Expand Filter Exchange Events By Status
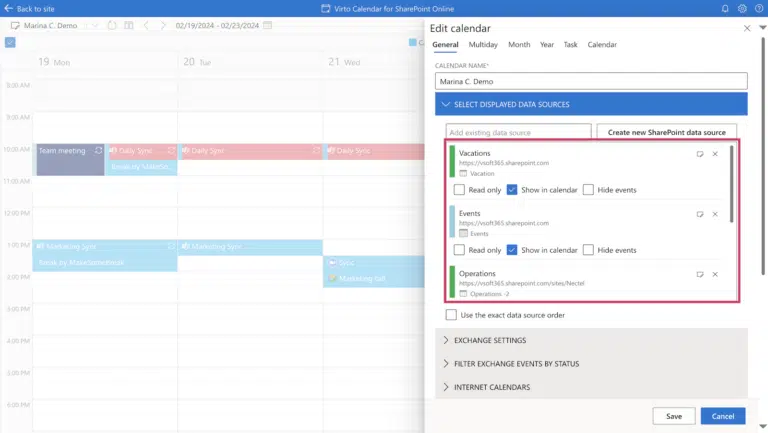Image resolution: width=768 pixels, height=433 pixels. click(x=591, y=363)
